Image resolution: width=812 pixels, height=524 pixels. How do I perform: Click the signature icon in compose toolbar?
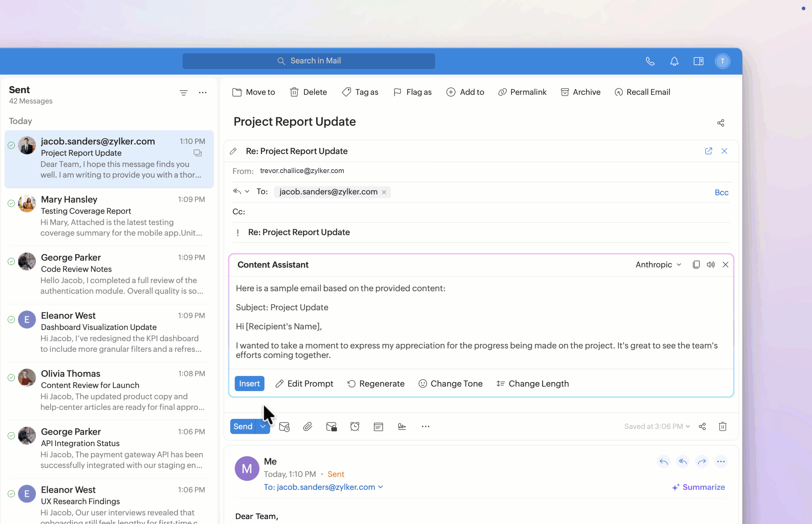[x=402, y=426]
